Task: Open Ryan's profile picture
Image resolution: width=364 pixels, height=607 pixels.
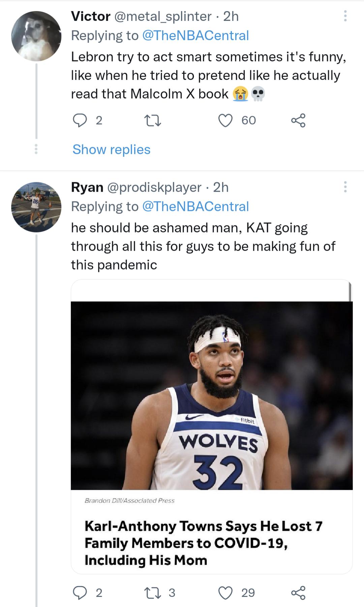Action: pyautogui.click(x=36, y=207)
